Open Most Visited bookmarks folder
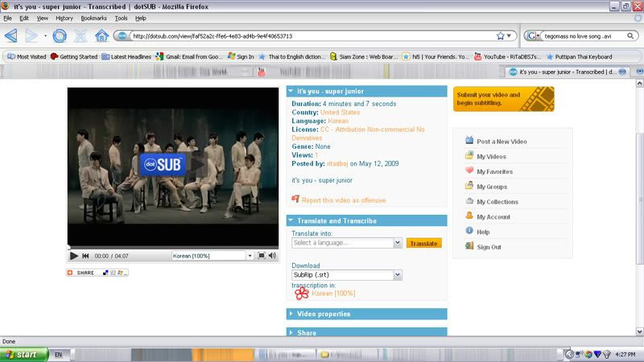Screen dimensions: 644x362 click(x=27, y=56)
